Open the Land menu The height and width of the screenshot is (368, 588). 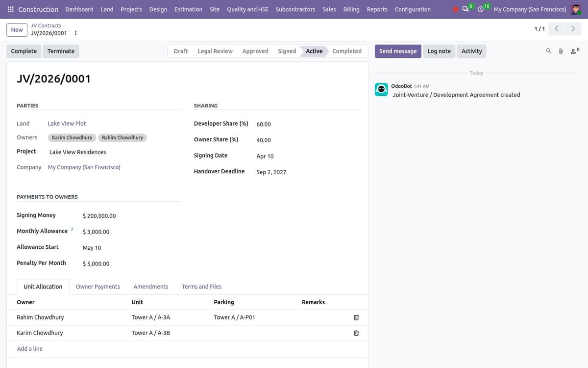pyautogui.click(x=107, y=9)
